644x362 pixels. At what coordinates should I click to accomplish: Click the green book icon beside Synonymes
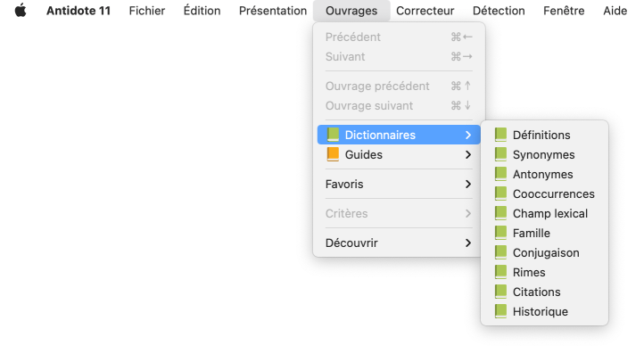tap(500, 155)
